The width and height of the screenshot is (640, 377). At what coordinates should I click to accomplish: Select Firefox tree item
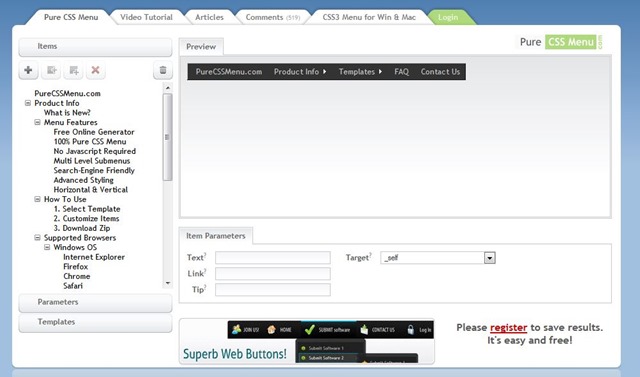pos(76,266)
